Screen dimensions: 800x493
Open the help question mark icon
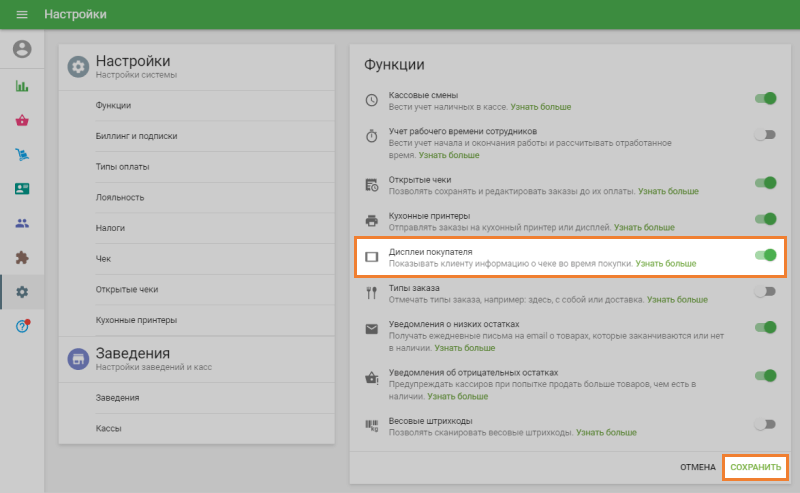pyautogui.click(x=22, y=326)
